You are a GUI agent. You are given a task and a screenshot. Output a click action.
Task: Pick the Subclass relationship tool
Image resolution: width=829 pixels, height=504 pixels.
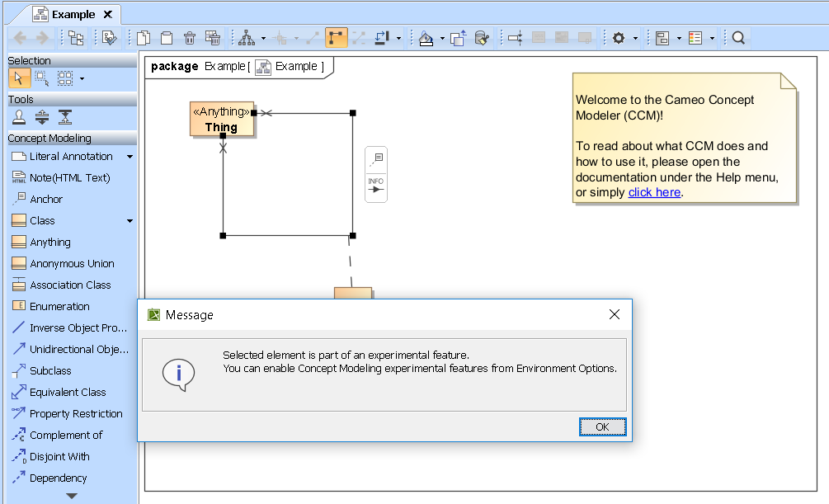(x=50, y=371)
